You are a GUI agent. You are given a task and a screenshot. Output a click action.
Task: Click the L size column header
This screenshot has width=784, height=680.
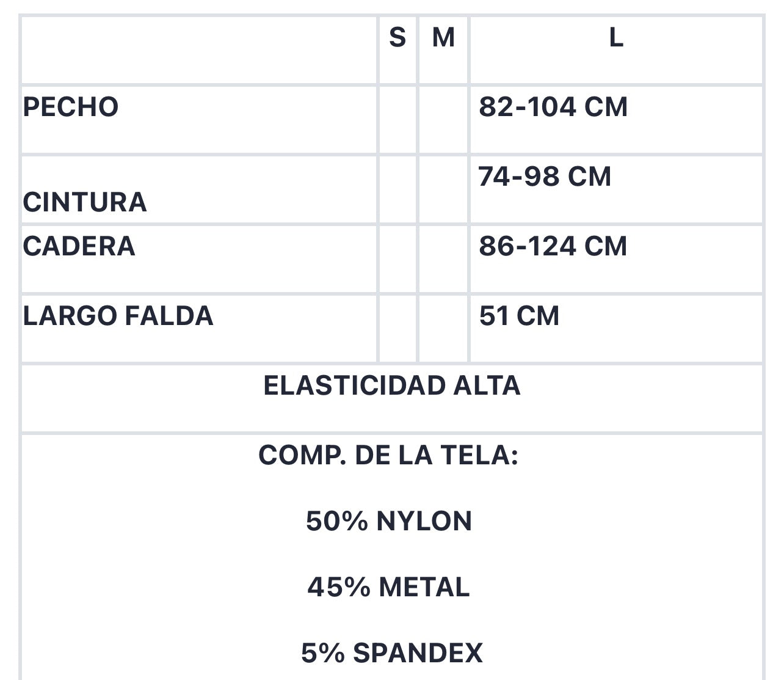point(616,38)
